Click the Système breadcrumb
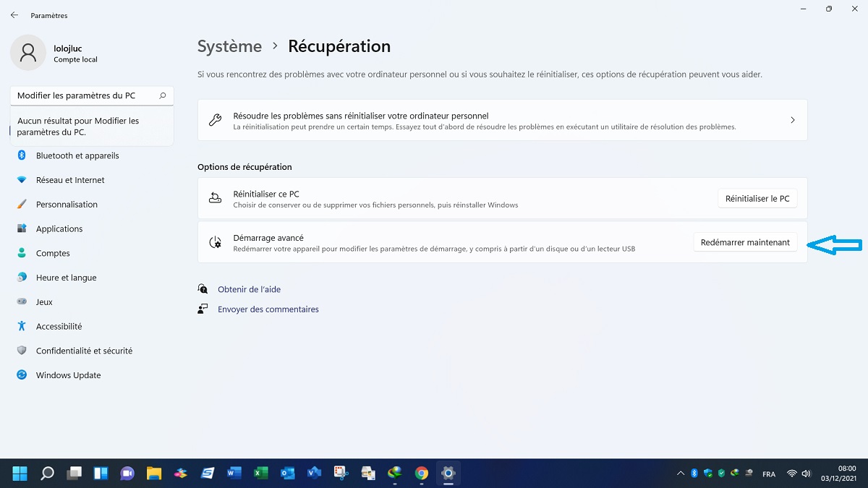The width and height of the screenshot is (868, 488). [x=229, y=46]
